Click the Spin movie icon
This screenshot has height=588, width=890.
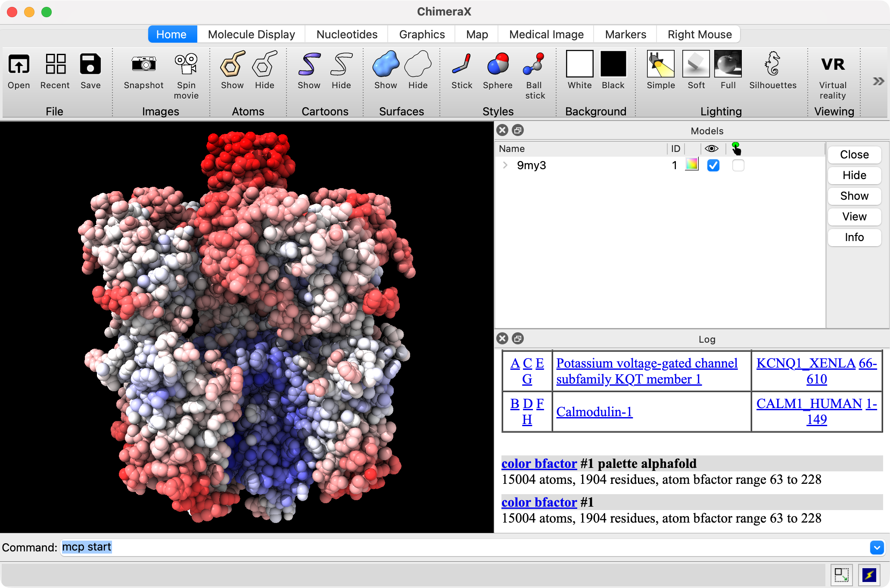[186, 65]
